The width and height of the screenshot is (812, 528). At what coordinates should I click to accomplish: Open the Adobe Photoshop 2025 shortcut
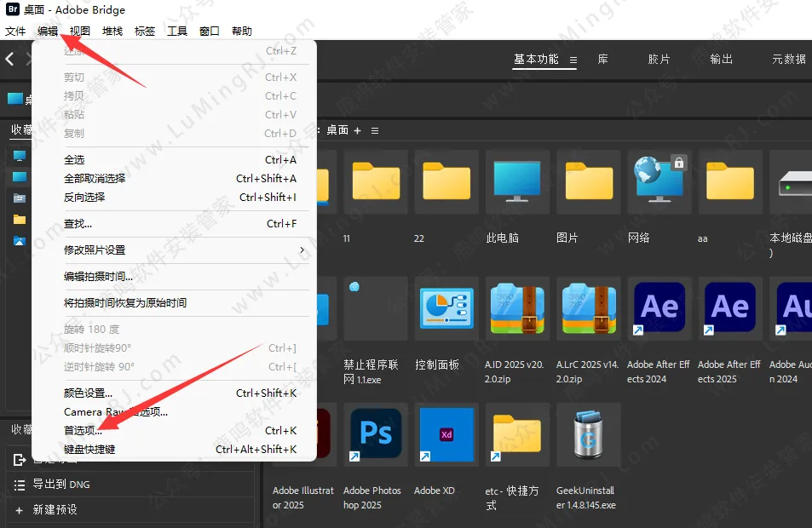tap(376, 434)
